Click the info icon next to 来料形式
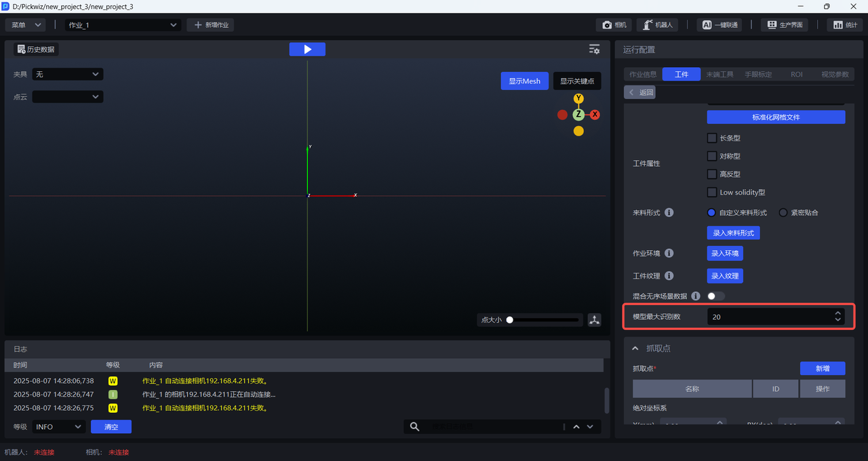The image size is (868, 461). tap(669, 213)
